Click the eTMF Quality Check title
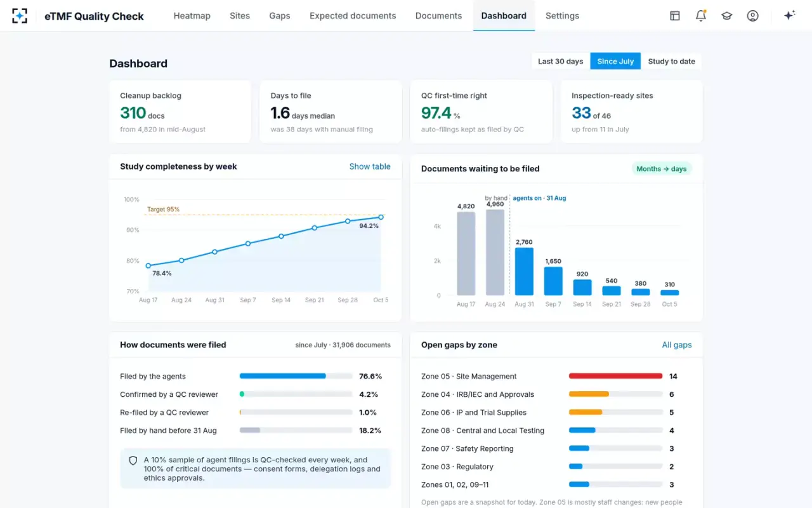Image resolution: width=812 pixels, height=508 pixels. click(95, 16)
